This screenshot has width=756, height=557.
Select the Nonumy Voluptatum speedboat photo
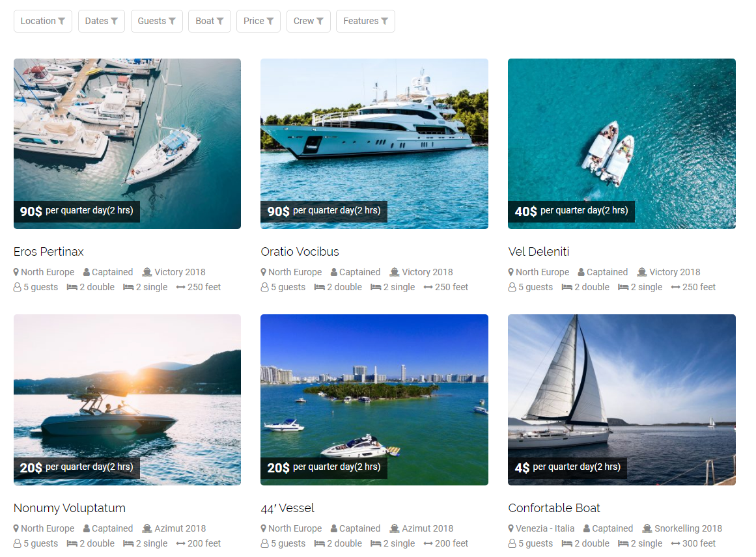click(127, 400)
